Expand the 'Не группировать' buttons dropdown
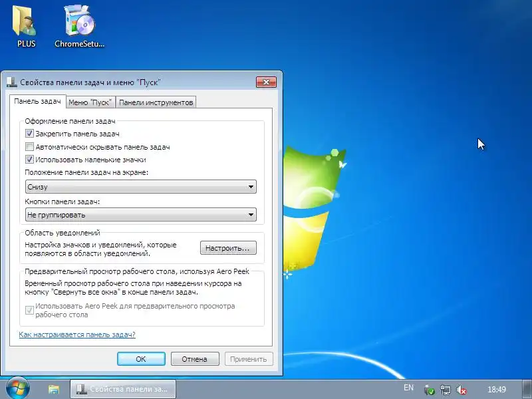Image resolution: width=532 pixels, height=399 pixels. 141,215
